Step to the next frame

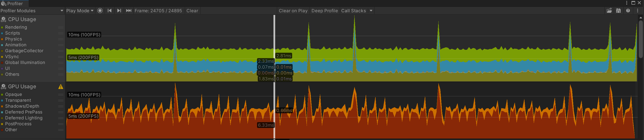(x=119, y=11)
